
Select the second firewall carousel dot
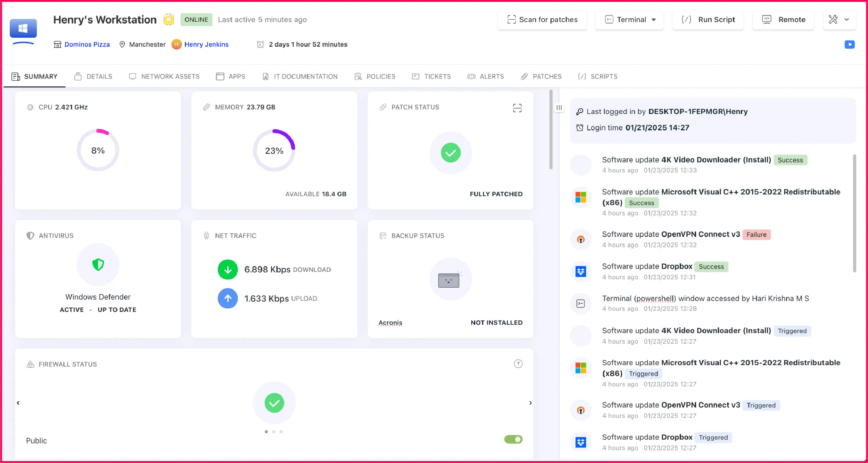coord(274,432)
